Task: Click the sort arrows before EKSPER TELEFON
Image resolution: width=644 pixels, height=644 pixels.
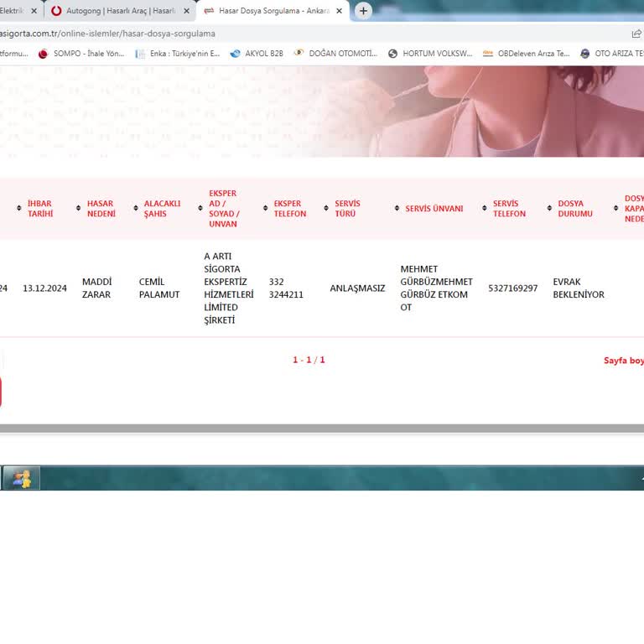Action: pos(265,208)
